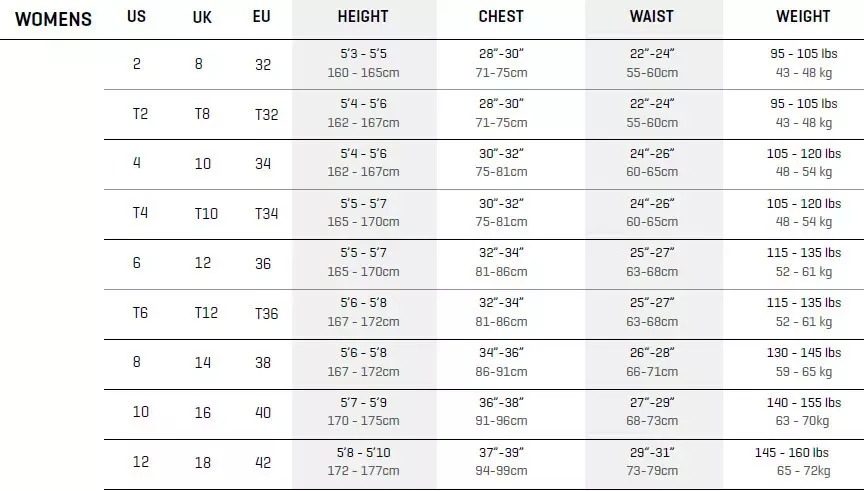The width and height of the screenshot is (864, 491).
Task: Select the CHEST column header
Action: tap(501, 17)
